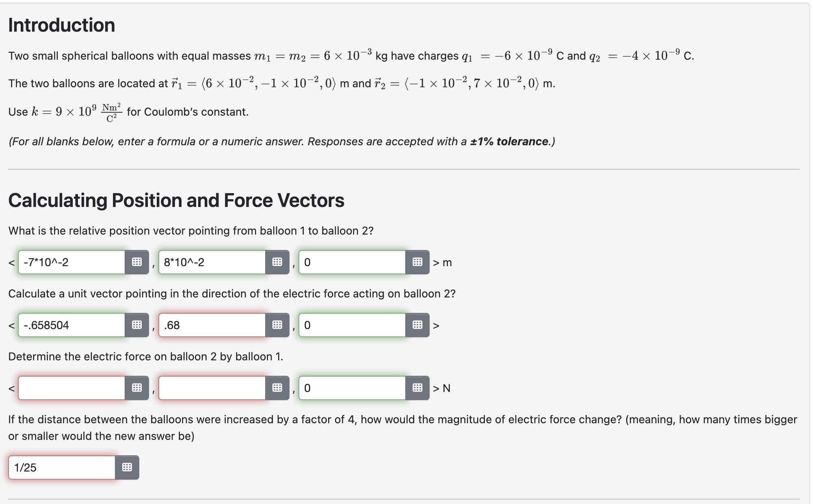The width and height of the screenshot is (813, 504).
Task: Open the calculator pad for unit vector z-component
Action: (417, 325)
